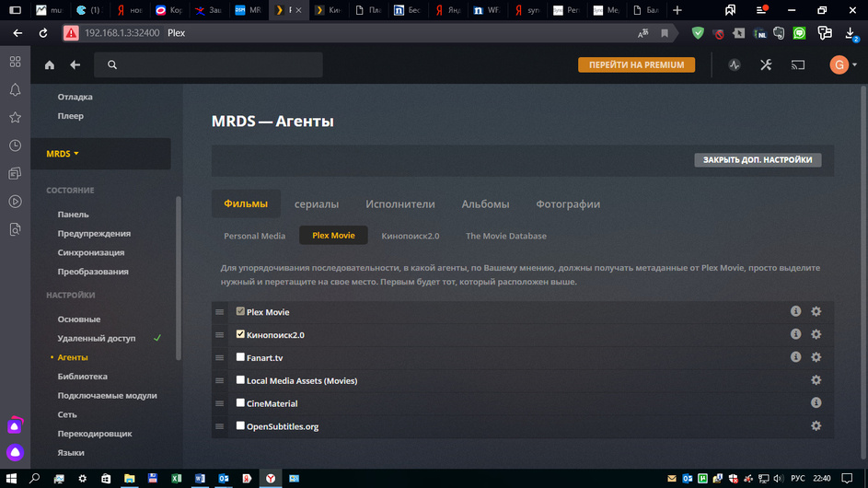Screen dimensions: 868x488
Task: Select the Personal Media agent tab
Action: [255, 236]
